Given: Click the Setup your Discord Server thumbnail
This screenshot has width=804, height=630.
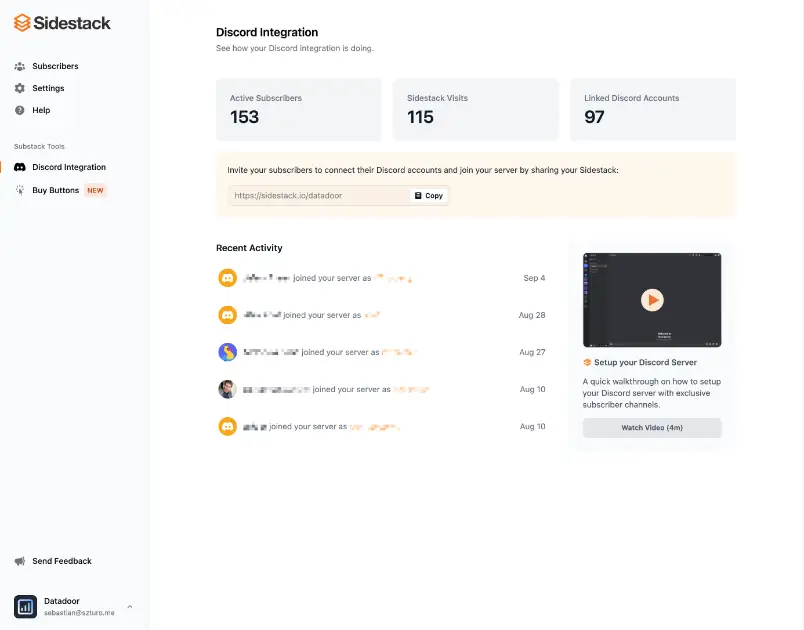Looking at the screenshot, I should 652,299.
